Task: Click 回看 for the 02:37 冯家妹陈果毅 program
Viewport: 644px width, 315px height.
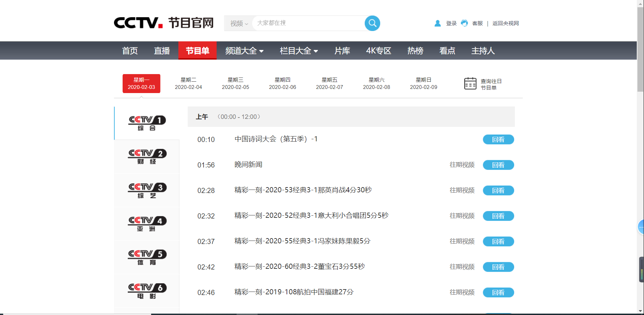Action: pos(498,242)
